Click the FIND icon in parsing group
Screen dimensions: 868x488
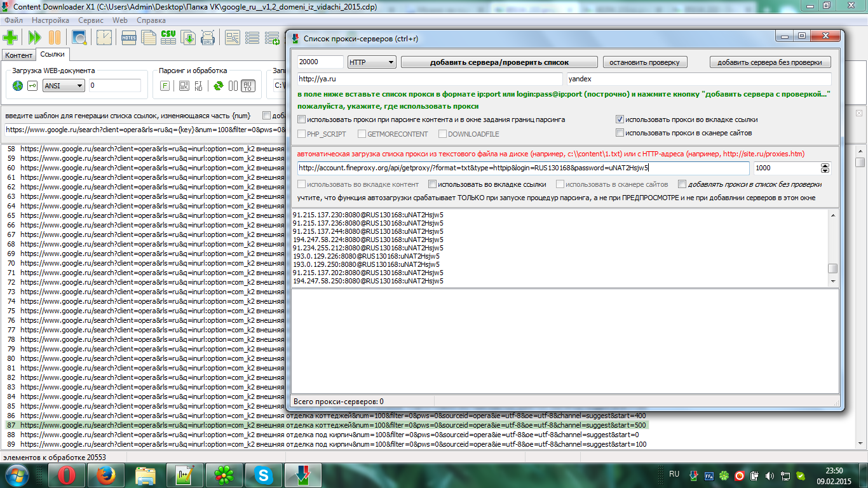pyautogui.click(x=198, y=86)
